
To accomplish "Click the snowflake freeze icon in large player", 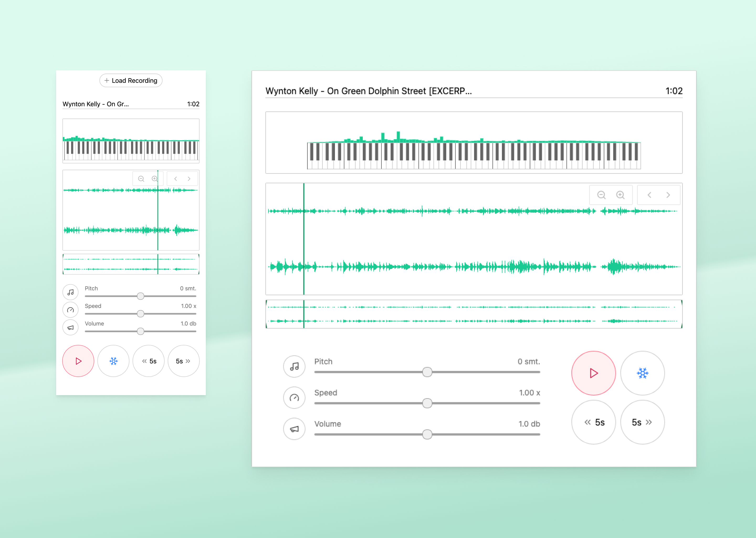I will tap(642, 373).
